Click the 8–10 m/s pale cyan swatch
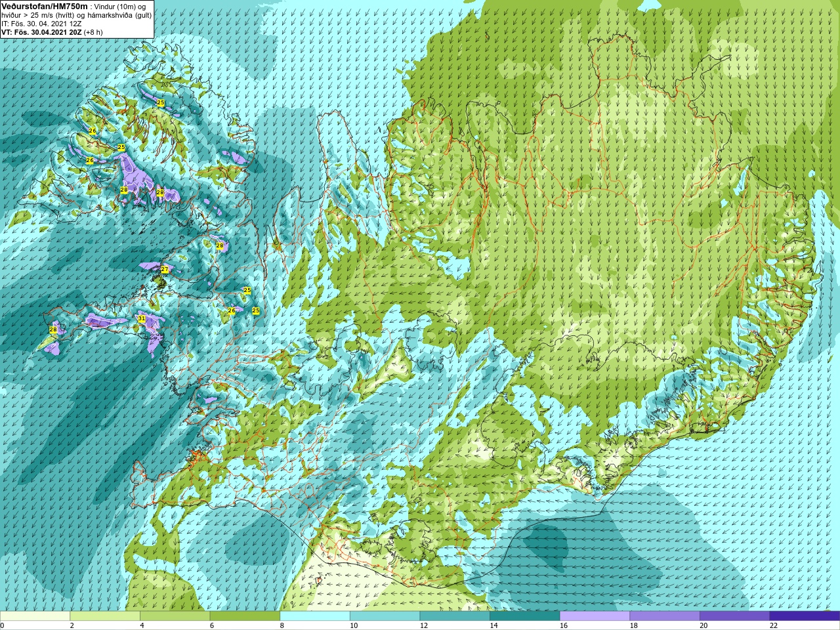This screenshot has width=840, height=630. click(315, 616)
